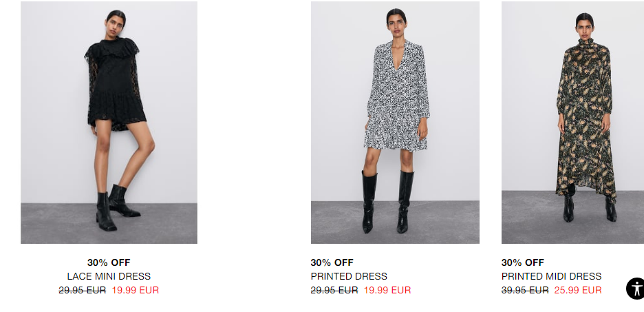This screenshot has height=312, width=644.
Task: Click the printed dress crossed-out 29.95 EUR
Action: click(334, 290)
